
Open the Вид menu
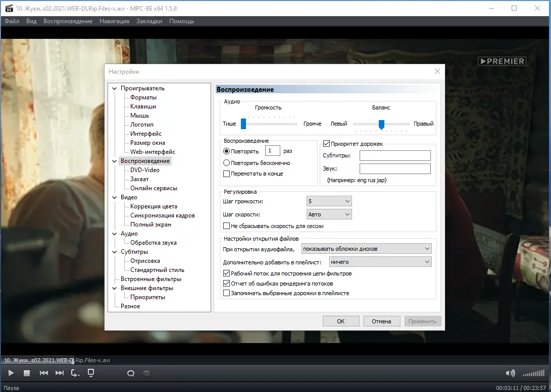click(x=31, y=21)
